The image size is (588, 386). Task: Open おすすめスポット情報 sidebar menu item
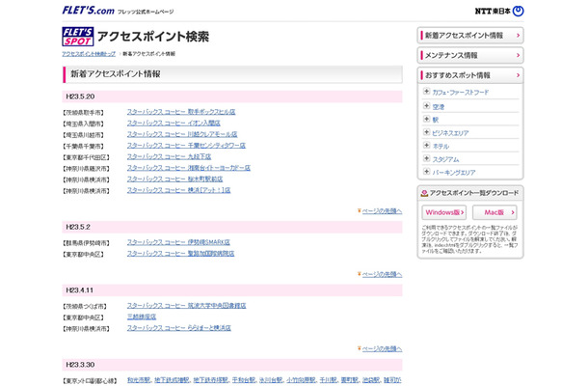pos(470,75)
